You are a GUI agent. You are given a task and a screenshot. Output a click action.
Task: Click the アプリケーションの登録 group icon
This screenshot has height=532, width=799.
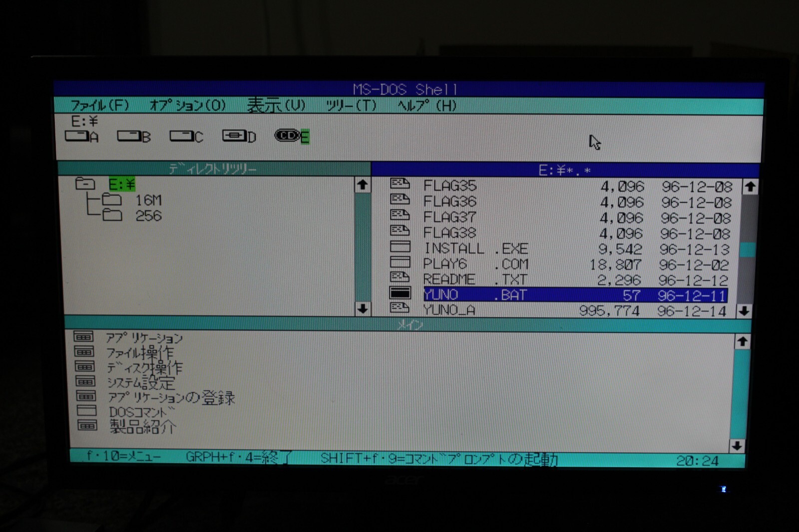point(86,396)
